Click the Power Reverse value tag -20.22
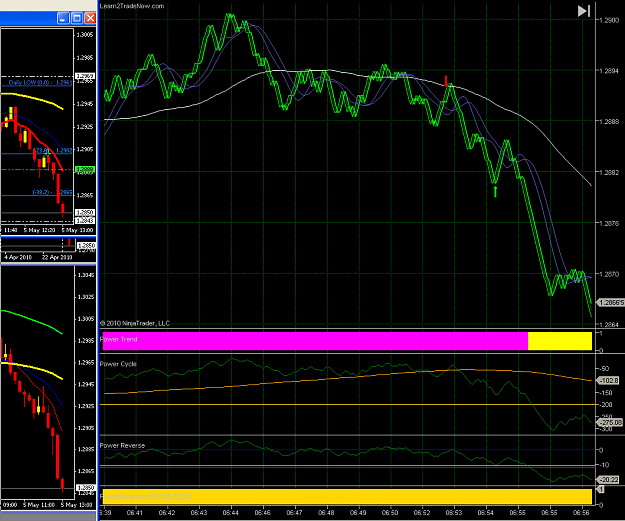625x521 pixels. click(609, 480)
